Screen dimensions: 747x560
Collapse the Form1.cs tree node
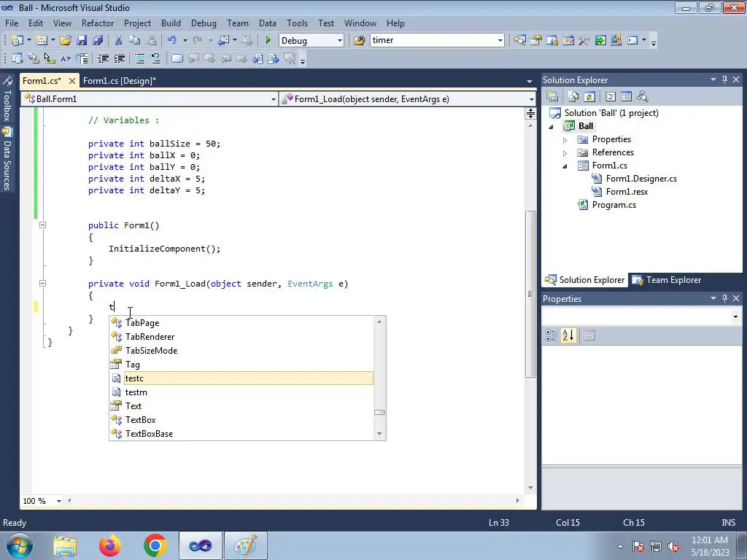coord(565,166)
